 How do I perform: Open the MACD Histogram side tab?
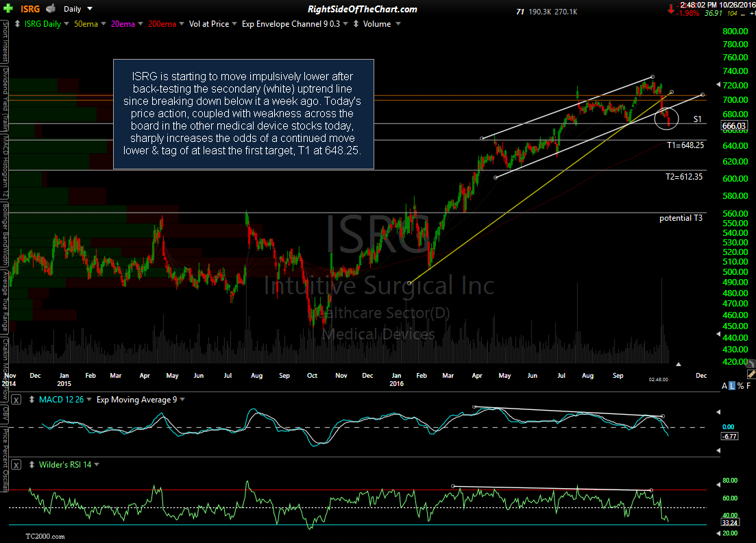point(5,167)
